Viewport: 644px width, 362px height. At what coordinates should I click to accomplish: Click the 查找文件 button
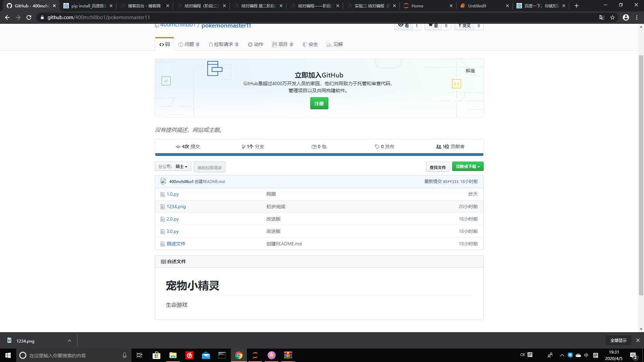438,167
